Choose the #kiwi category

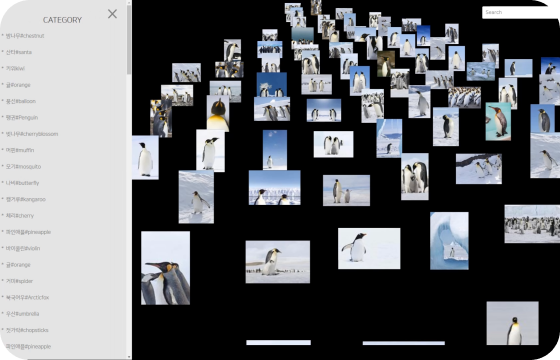coord(15,68)
